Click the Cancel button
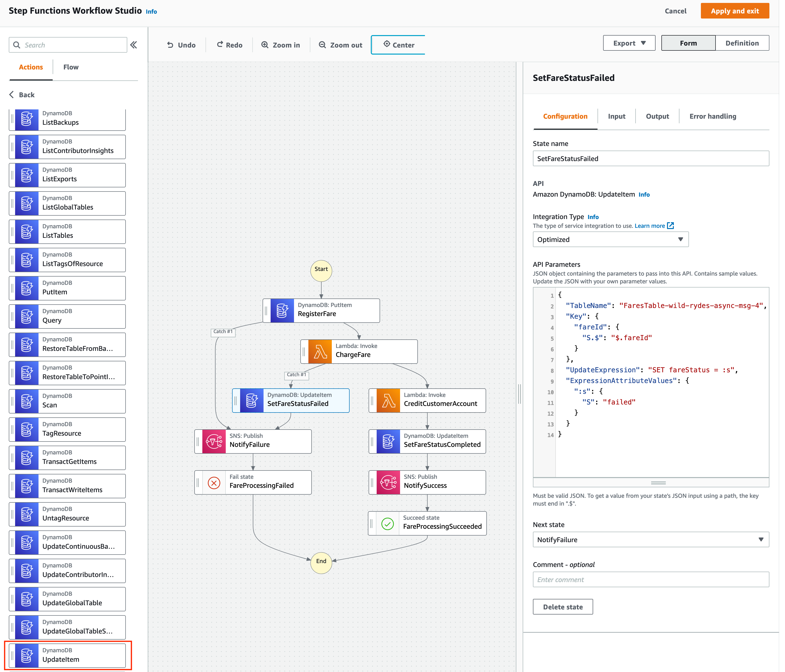The height and width of the screenshot is (672, 785). 676,11
